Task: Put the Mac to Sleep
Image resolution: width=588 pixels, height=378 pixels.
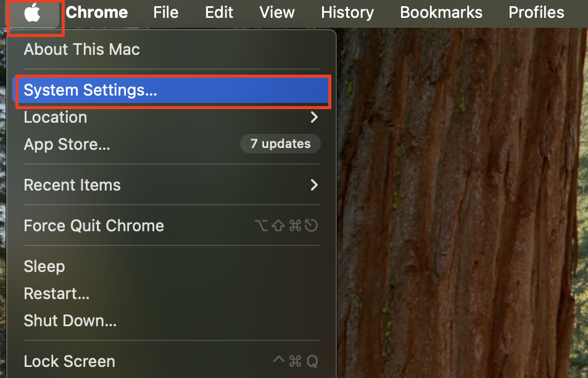Action: 44,266
